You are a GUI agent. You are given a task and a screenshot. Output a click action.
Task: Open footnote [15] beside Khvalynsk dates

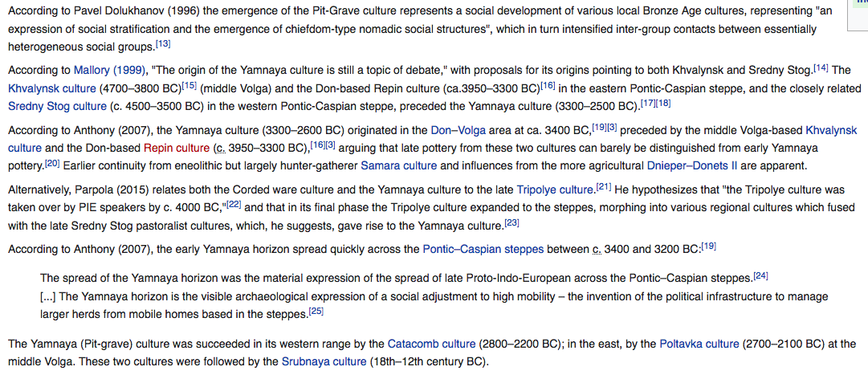[189, 84]
